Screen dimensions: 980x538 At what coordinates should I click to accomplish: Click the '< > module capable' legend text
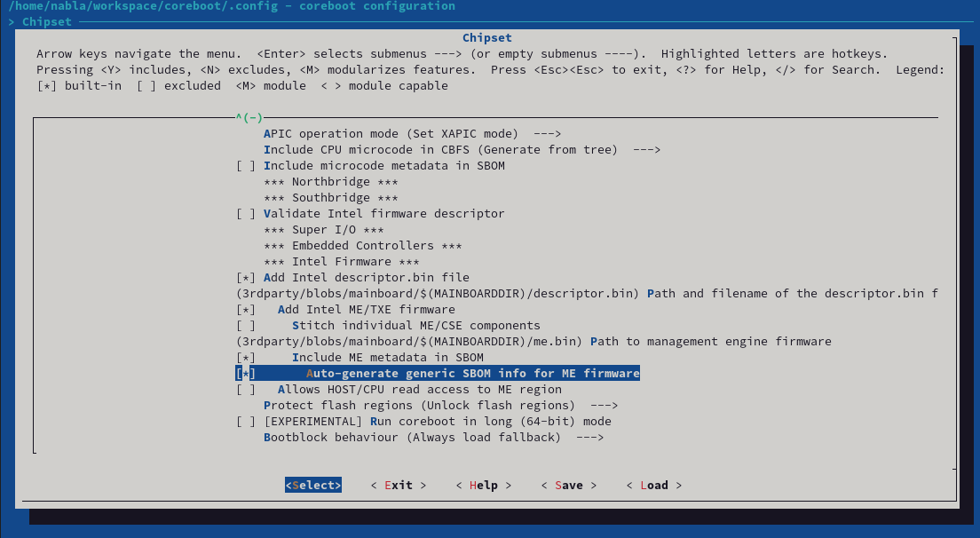[x=384, y=85]
